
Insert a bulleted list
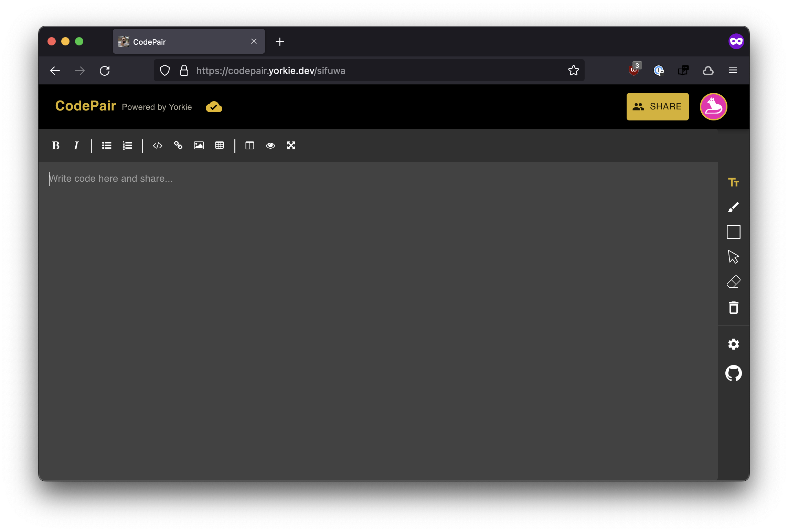[x=107, y=146]
